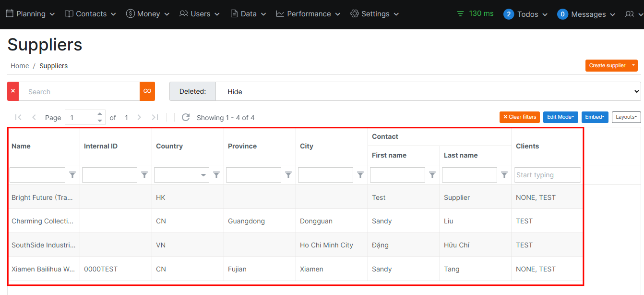644x295 pixels.
Task: Click the Clear filters button
Action: pos(520,117)
